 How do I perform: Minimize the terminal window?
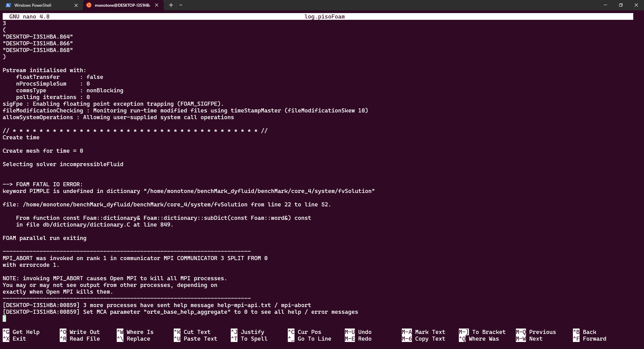[x=605, y=5]
